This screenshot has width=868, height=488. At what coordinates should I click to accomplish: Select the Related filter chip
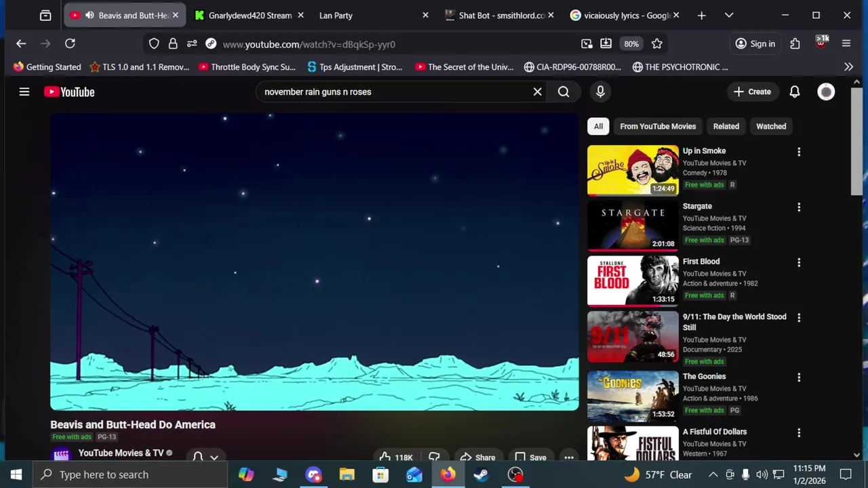click(726, 126)
